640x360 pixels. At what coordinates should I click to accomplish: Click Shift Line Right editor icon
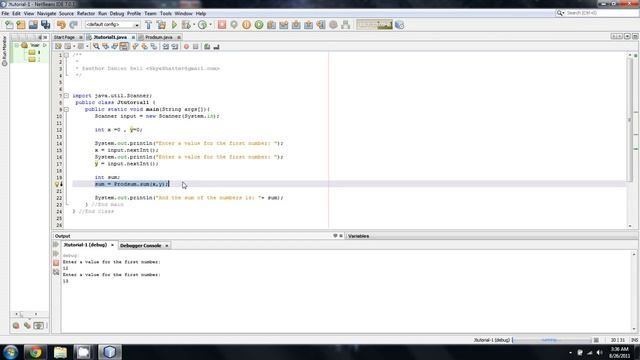coord(175,47)
